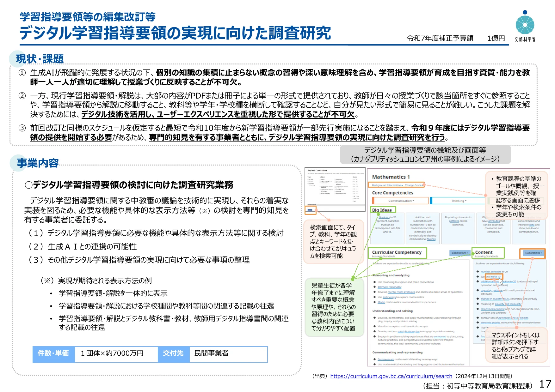555x392 pixels.
Task: Open the "direct measurement" content link
Action: [492, 309]
